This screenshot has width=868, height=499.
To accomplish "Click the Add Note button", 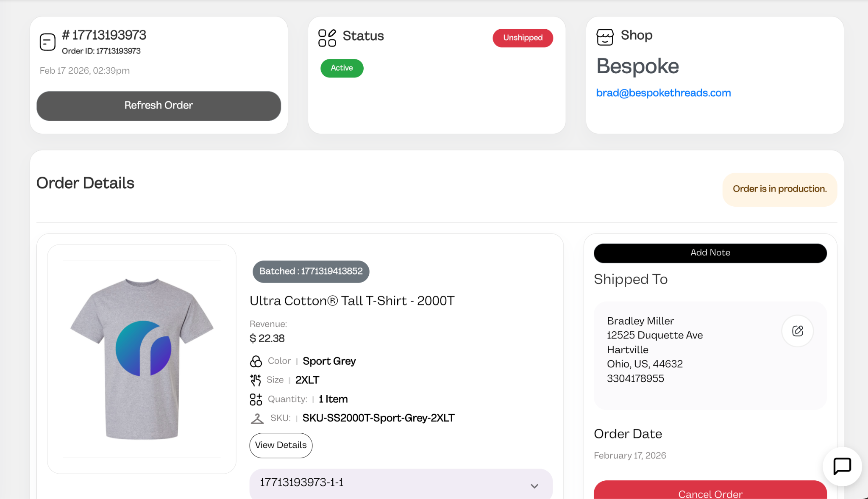I will coord(710,253).
